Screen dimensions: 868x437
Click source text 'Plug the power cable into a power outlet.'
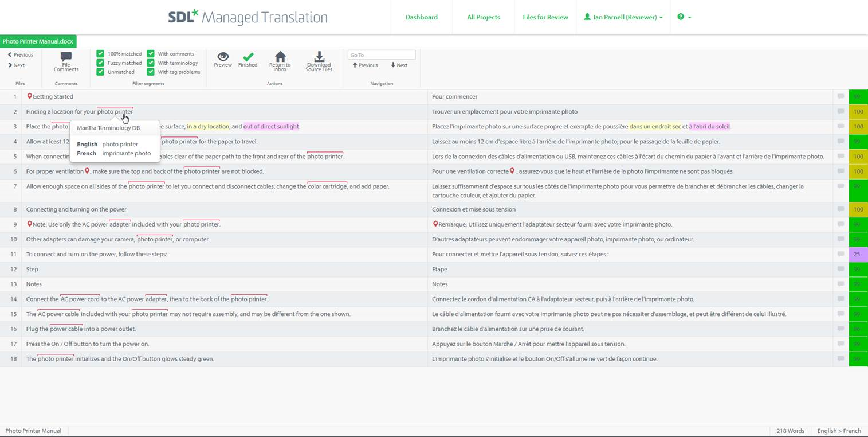[x=81, y=329]
